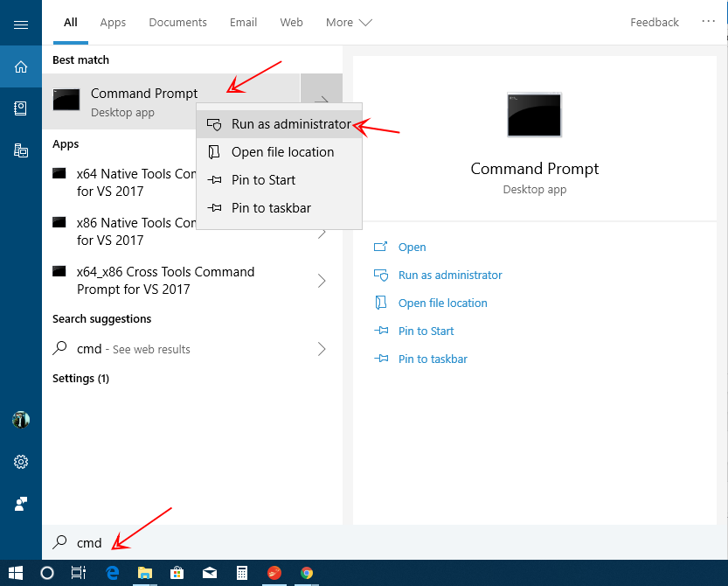Viewport: 728px width, 586px height.
Task: Open the settings gear in the sidebar
Action: point(21,462)
